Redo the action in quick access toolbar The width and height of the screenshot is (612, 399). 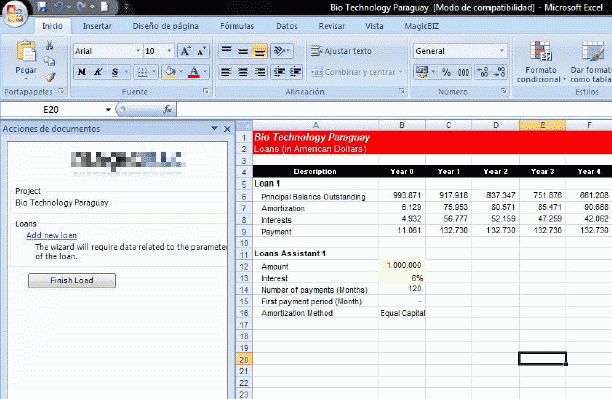coord(82,7)
